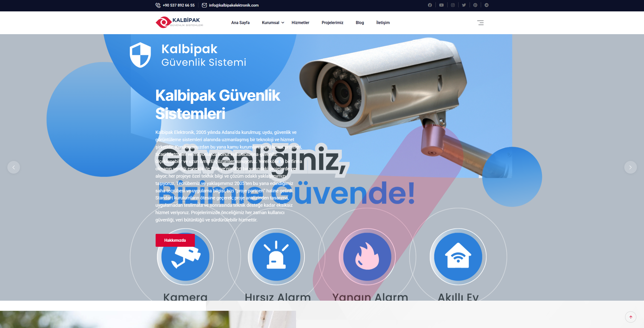Open the Ana Sayfa menu item

tap(240, 23)
